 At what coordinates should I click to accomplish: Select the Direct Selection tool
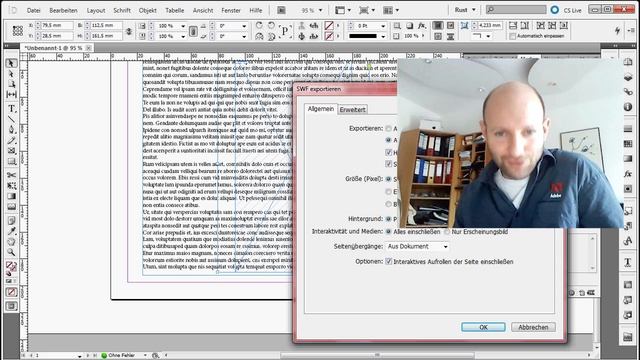[x=11, y=74]
